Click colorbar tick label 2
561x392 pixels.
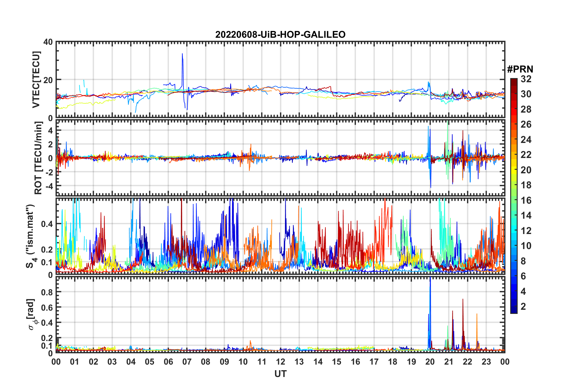(523, 307)
